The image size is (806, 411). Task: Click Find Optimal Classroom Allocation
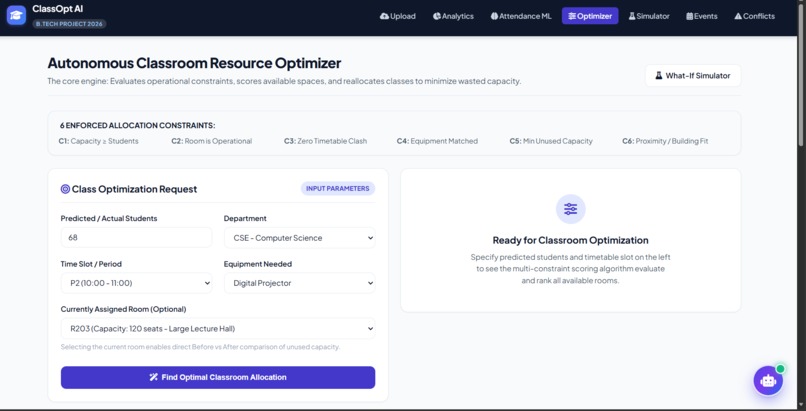point(218,378)
